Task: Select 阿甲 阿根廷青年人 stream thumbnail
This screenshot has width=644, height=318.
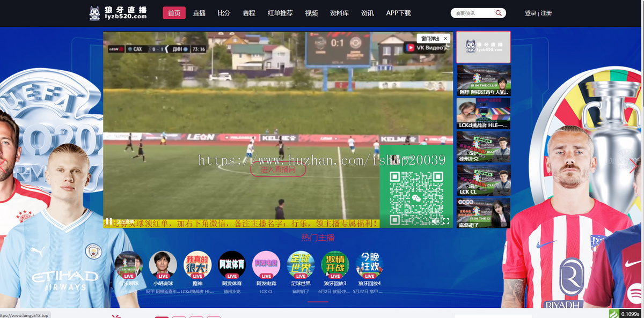Action: tap(484, 80)
